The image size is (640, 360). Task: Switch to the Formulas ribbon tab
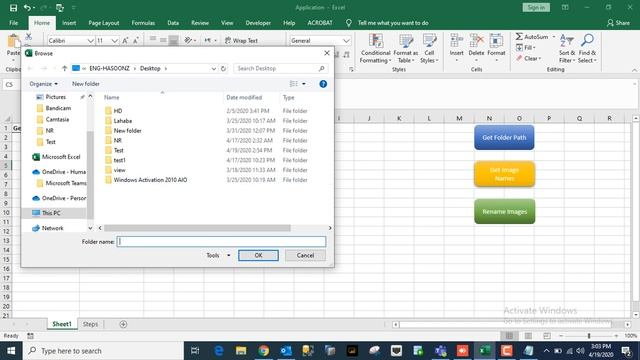(x=143, y=23)
